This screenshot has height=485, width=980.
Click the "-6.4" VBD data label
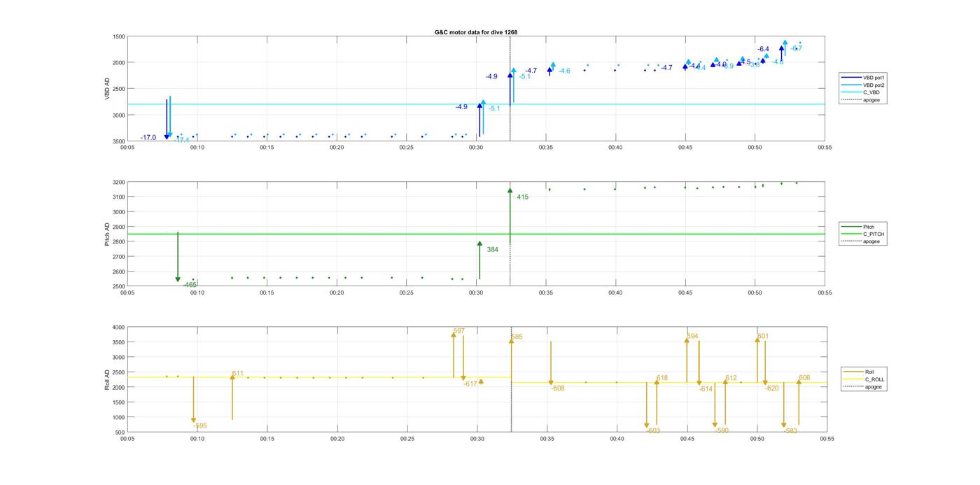click(x=763, y=49)
